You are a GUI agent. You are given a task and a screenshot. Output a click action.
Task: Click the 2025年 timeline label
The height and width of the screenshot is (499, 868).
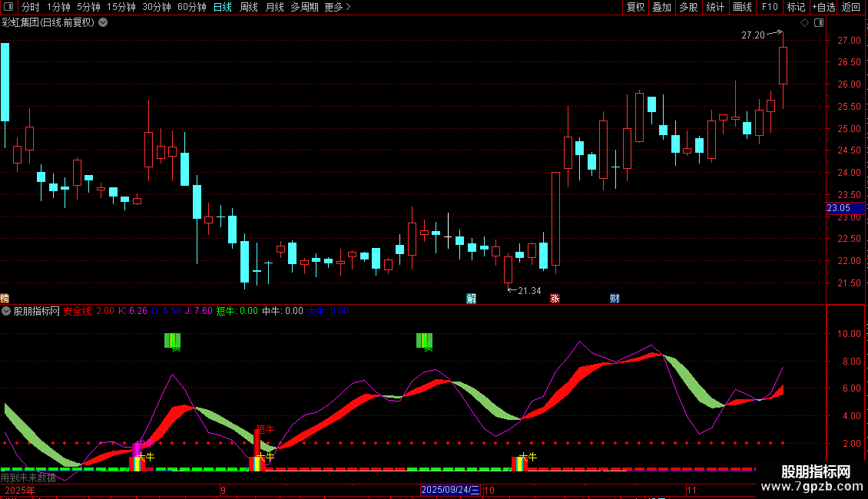(20, 490)
